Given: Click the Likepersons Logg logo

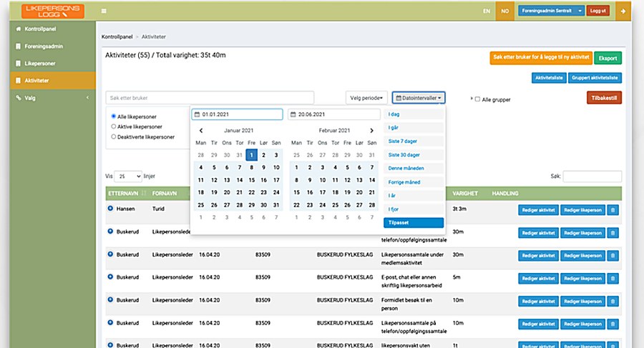Looking at the screenshot, I should tap(52, 11).
